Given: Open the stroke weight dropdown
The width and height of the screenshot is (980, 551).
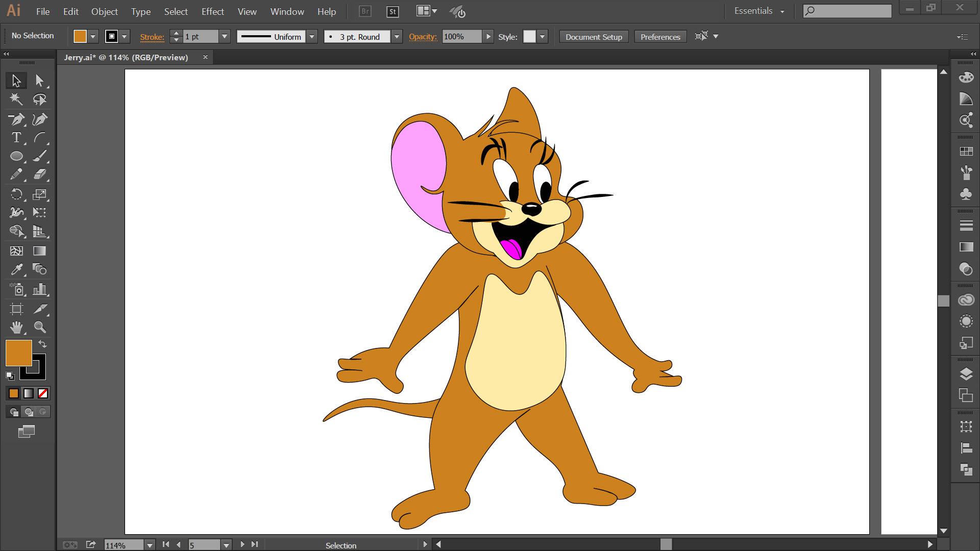Looking at the screenshot, I should click(224, 37).
